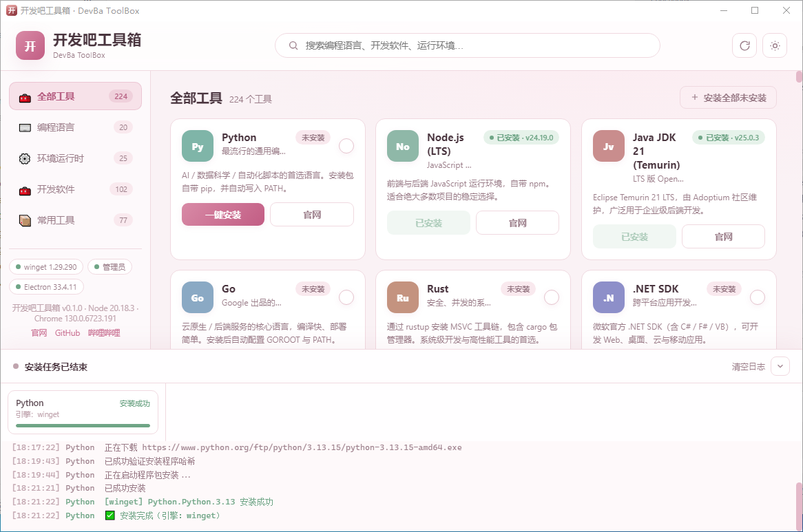Click the 管理员 status badge

click(x=109, y=267)
